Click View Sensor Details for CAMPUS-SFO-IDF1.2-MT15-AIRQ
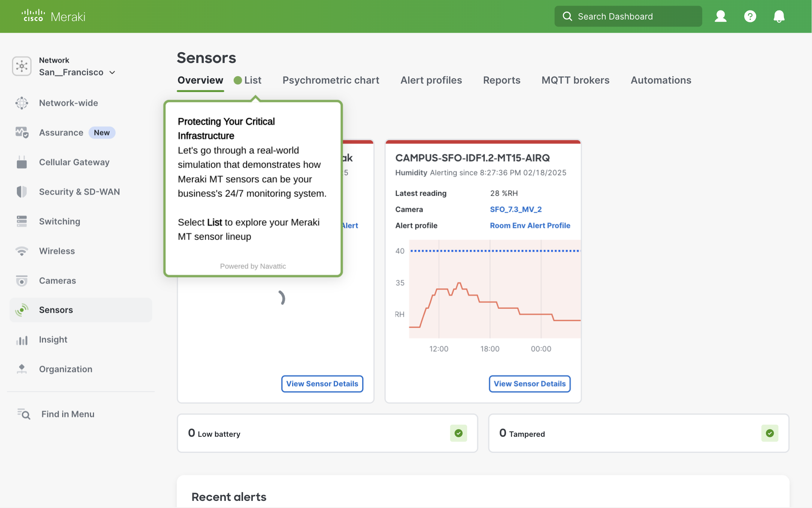The width and height of the screenshot is (812, 508). click(x=529, y=384)
